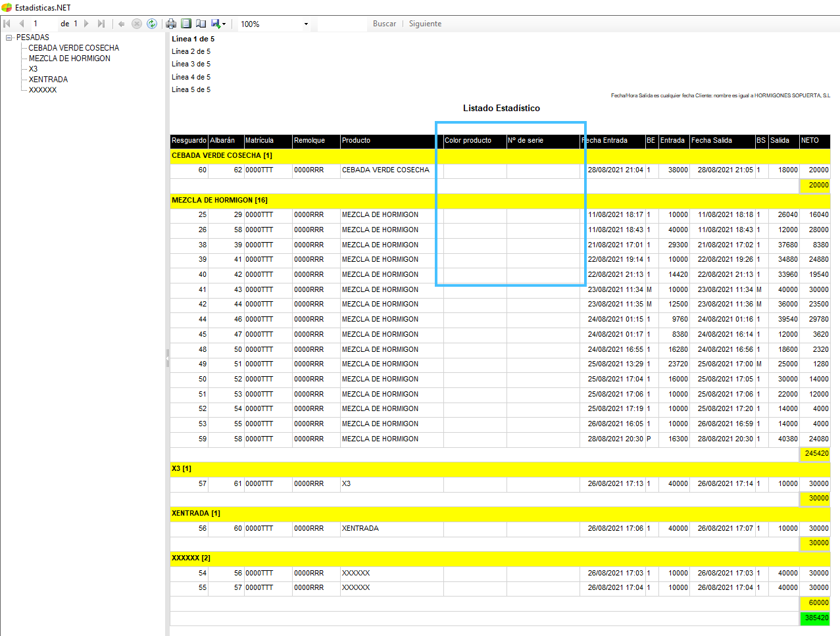The width and height of the screenshot is (840, 636).
Task: Click the green 385420 grand total cell
Action: coord(815,618)
